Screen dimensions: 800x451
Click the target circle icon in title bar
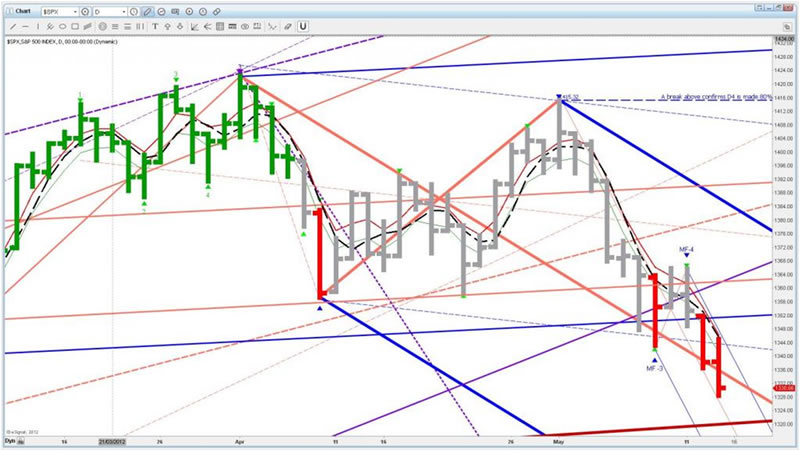189,12
